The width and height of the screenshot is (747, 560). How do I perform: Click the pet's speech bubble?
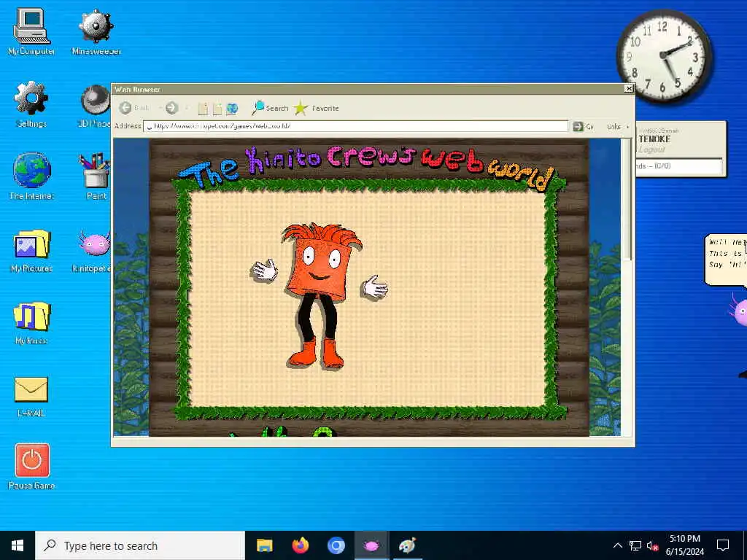pyautogui.click(x=726, y=260)
